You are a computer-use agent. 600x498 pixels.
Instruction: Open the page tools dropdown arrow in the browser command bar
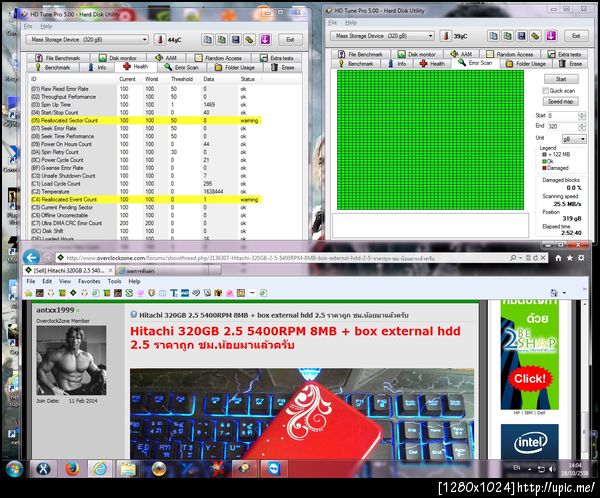564,293
